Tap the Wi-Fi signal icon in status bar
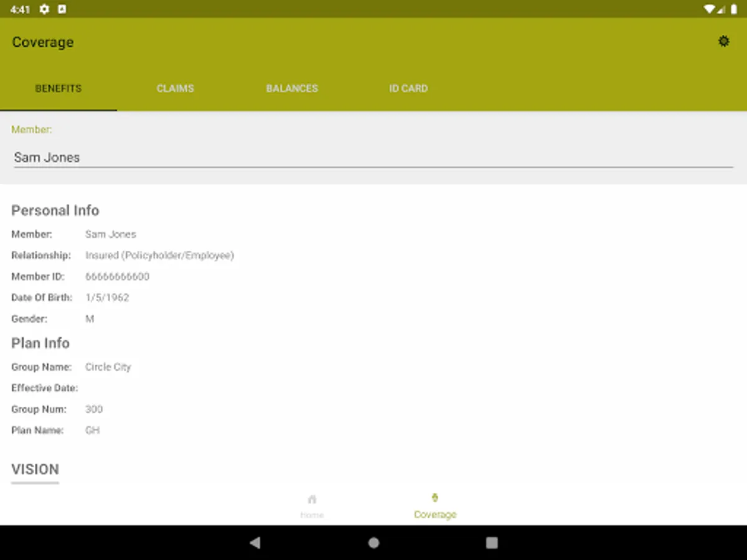This screenshot has width=747, height=560. pos(710,9)
